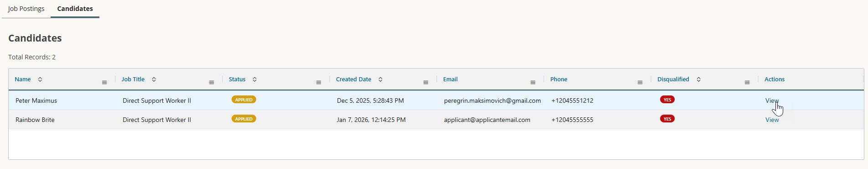
Task: Open the Created Date column menu icon
Action: click(x=426, y=82)
